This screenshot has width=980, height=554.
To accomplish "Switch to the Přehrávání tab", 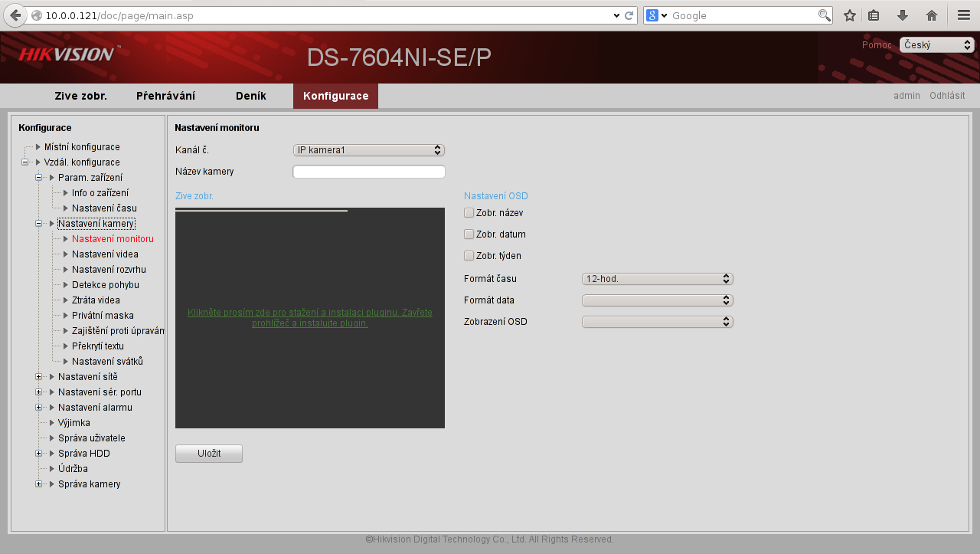I will tap(165, 96).
